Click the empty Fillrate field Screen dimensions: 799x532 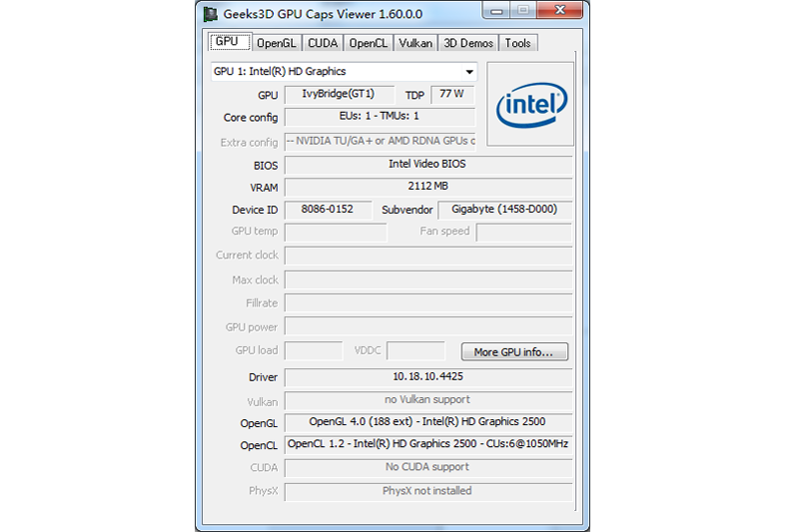click(428, 303)
